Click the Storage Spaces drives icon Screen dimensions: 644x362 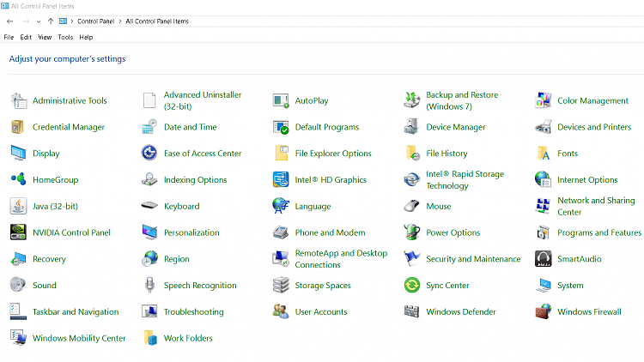pyautogui.click(x=281, y=285)
